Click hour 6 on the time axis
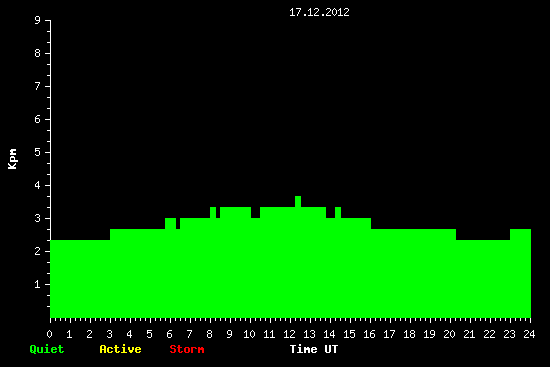The width and height of the screenshot is (550, 367). [170, 334]
